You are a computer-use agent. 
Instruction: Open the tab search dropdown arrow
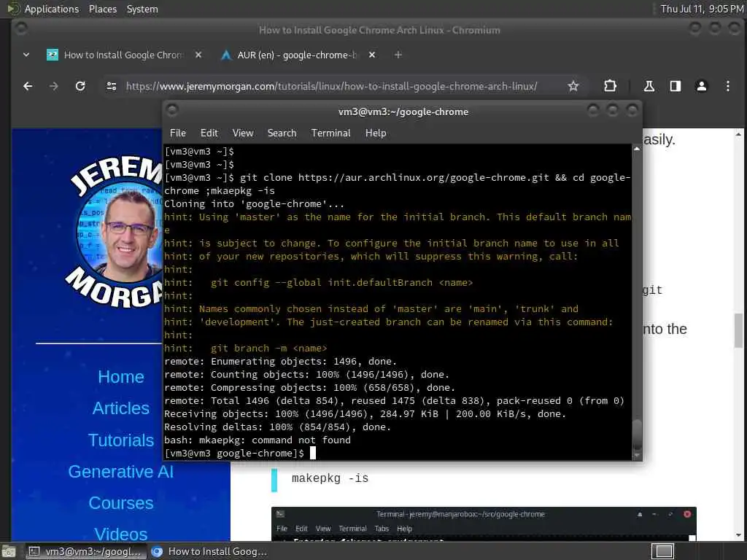click(26, 55)
